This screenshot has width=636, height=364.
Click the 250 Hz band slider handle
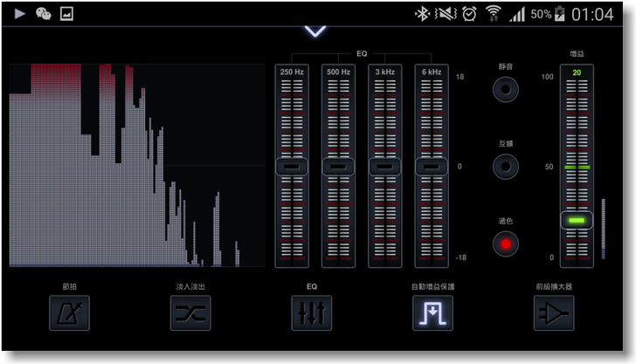tap(292, 166)
